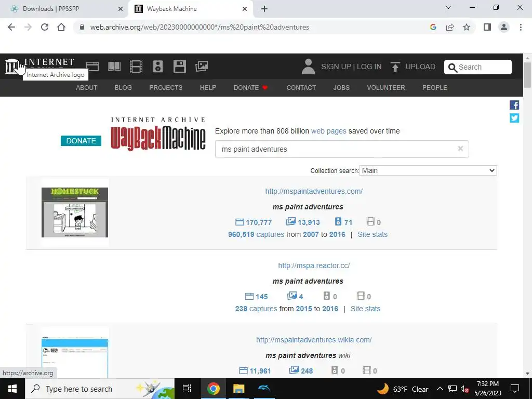Open Google icon in address bar
Viewport: 532px width, 399px height.
[x=433, y=27]
